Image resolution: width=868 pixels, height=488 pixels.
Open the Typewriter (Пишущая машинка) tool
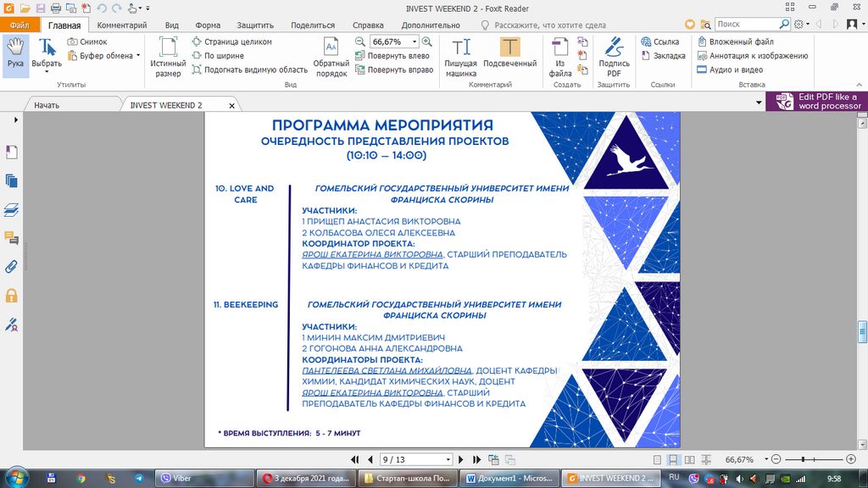[461, 57]
